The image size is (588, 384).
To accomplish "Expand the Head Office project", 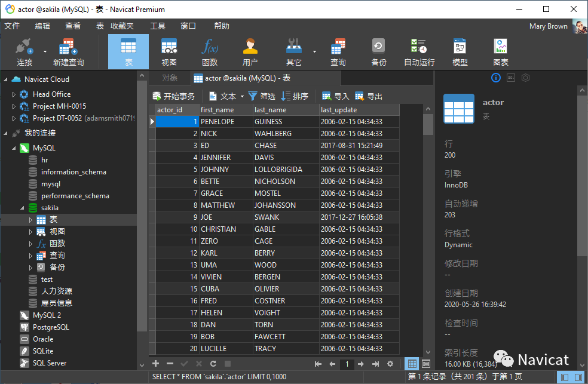I will point(14,94).
